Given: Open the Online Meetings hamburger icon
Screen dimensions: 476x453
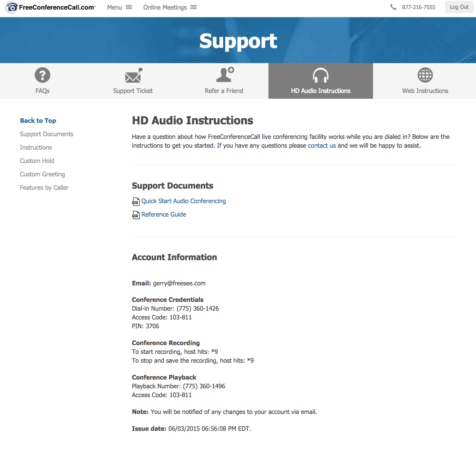Looking at the screenshot, I should pyautogui.click(x=194, y=7).
